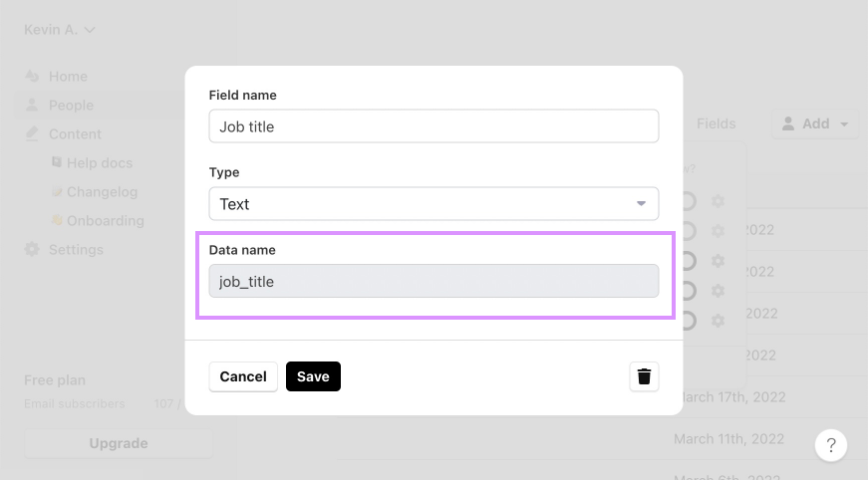The width and height of the screenshot is (868, 480).
Task: Click the topmost field gear icon
Action: pos(718,201)
